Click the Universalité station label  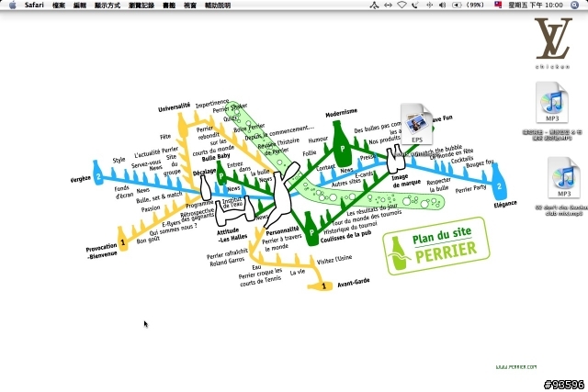[174, 107]
